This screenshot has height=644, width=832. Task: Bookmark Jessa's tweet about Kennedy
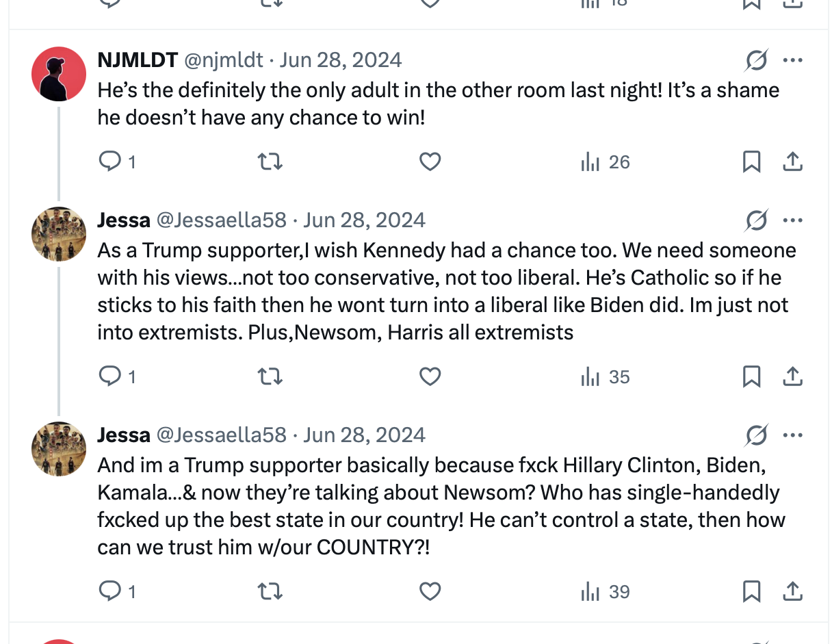[751, 377]
